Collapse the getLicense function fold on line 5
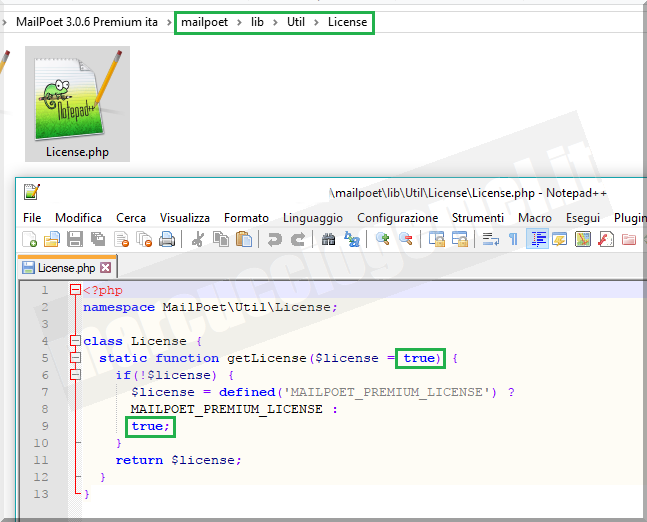This screenshot has width=647, height=522. 75,358
